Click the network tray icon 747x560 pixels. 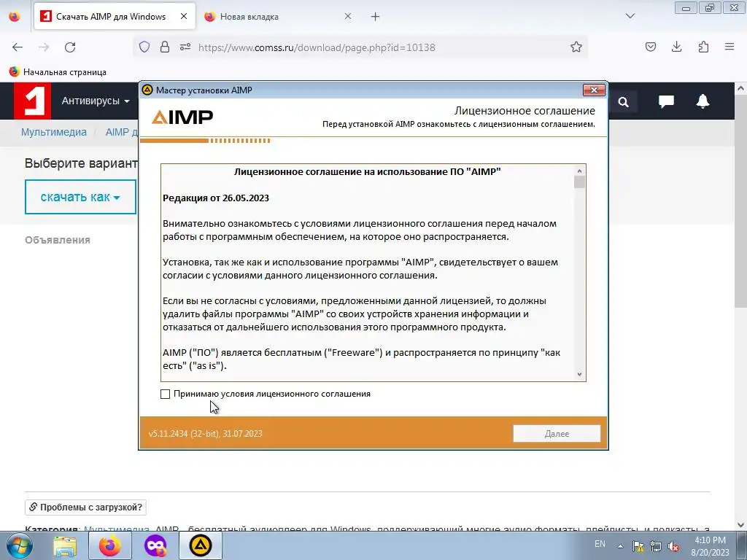(656, 547)
